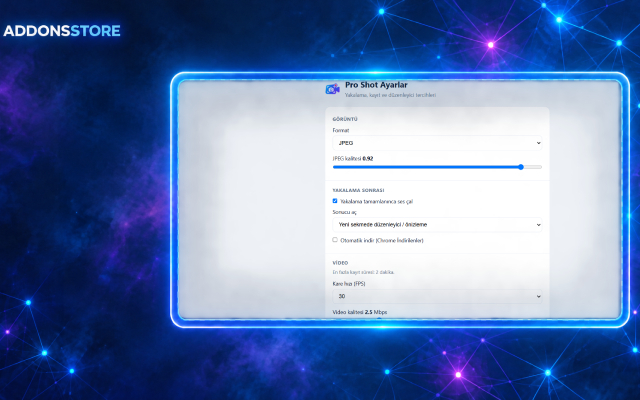Click the GÖRÜNTÜ section label

[345, 119]
